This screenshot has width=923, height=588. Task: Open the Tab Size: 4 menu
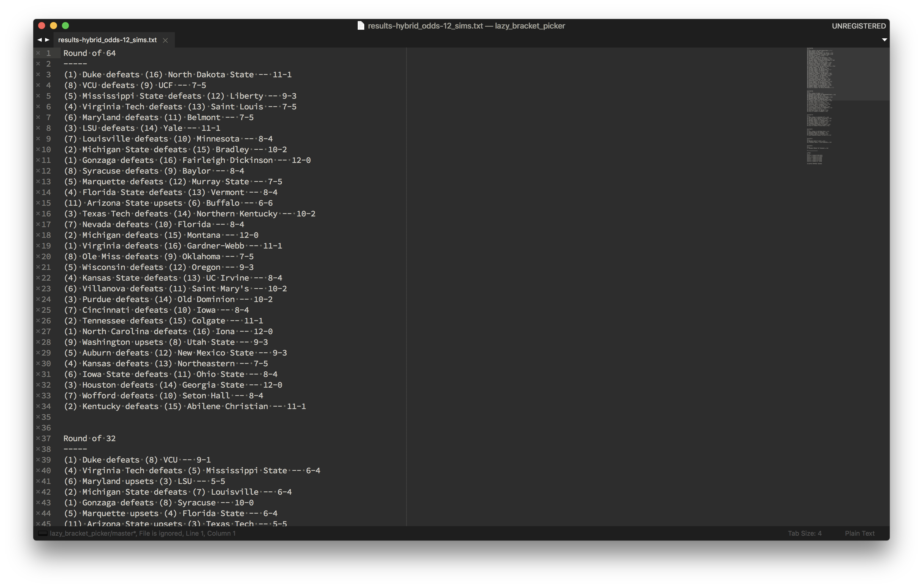click(x=804, y=533)
